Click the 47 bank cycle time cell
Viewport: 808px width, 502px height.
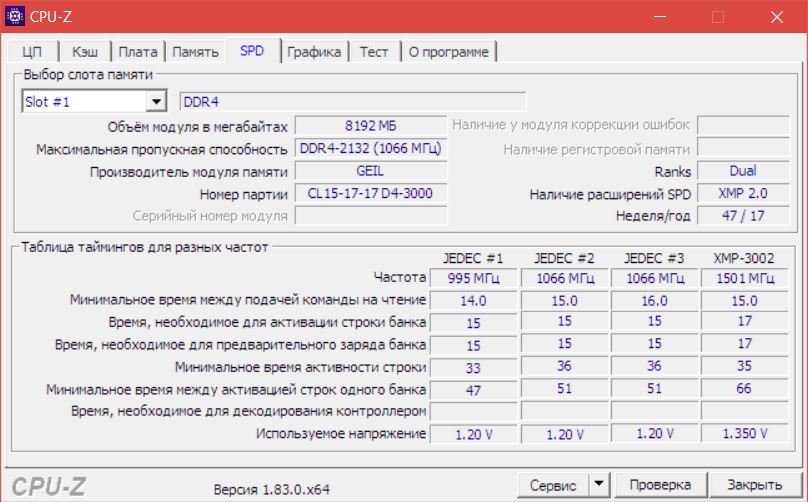pyautogui.click(x=474, y=391)
